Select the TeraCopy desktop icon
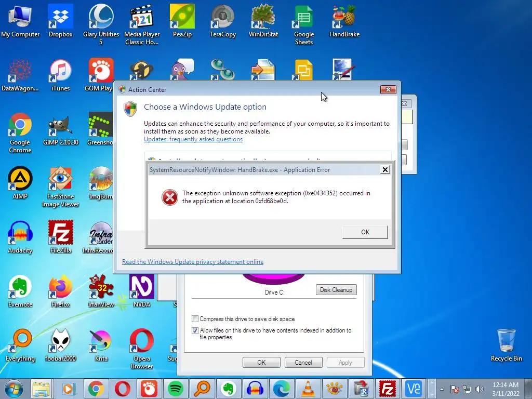Screen dimensions: 532x399 (222, 21)
